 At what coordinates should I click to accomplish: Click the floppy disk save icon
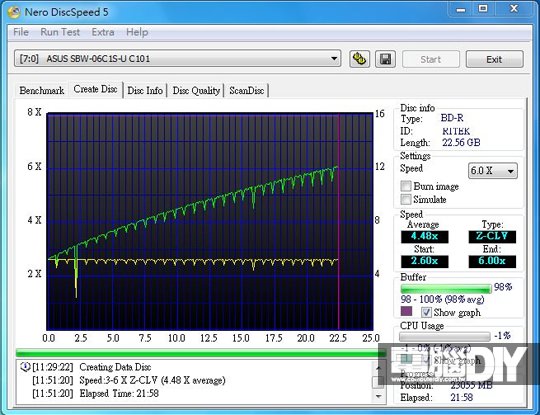pyautogui.click(x=385, y=59)
